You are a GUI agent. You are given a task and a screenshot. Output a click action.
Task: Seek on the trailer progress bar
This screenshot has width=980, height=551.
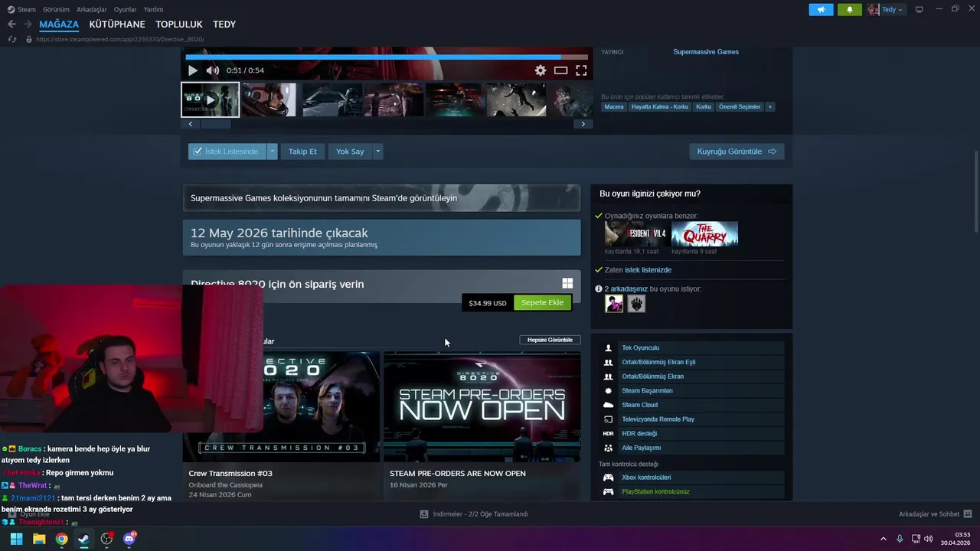pos(387,57)
